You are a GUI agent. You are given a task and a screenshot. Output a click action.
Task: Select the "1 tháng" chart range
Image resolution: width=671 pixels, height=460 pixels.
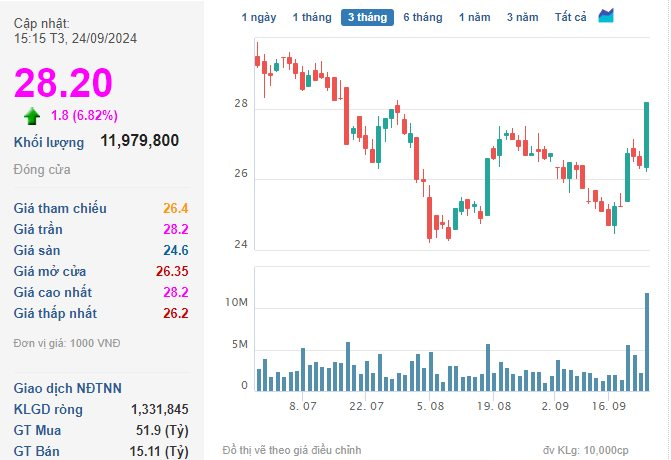311,17
